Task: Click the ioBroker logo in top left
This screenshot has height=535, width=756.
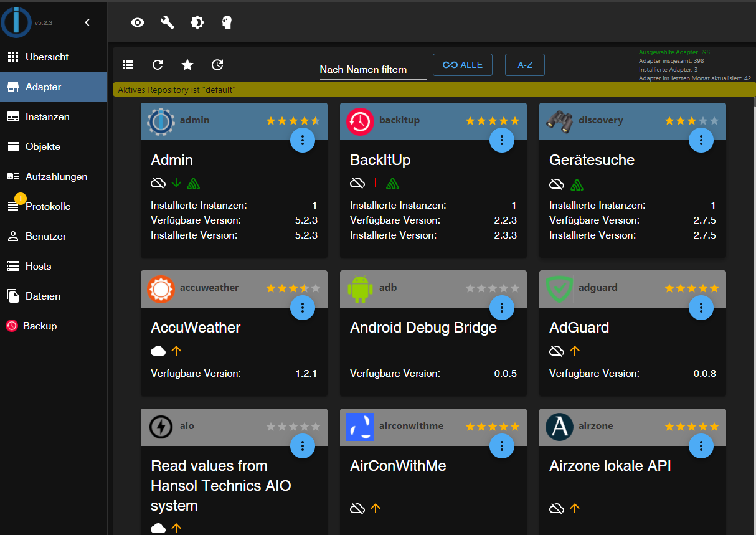Action: [16, 21]
